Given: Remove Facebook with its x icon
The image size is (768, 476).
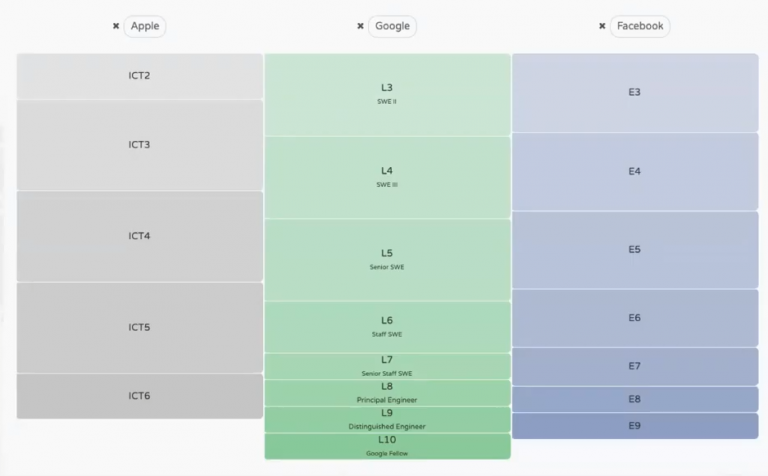Looking at the screenshot, I should (x=602, y=27).
